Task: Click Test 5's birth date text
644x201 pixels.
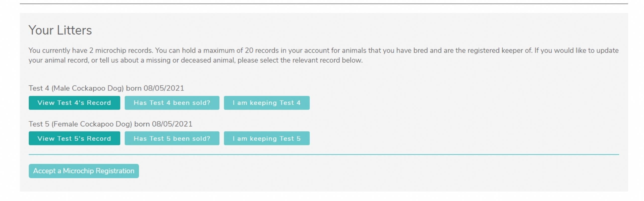Action: click(172, 124)
